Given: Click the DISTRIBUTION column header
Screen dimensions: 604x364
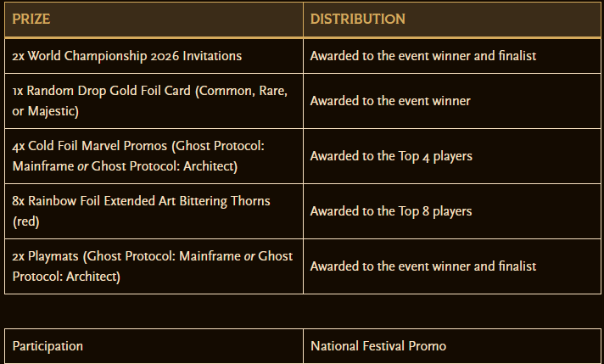Looking at the screenshot, I should click(x=357, y=19).
